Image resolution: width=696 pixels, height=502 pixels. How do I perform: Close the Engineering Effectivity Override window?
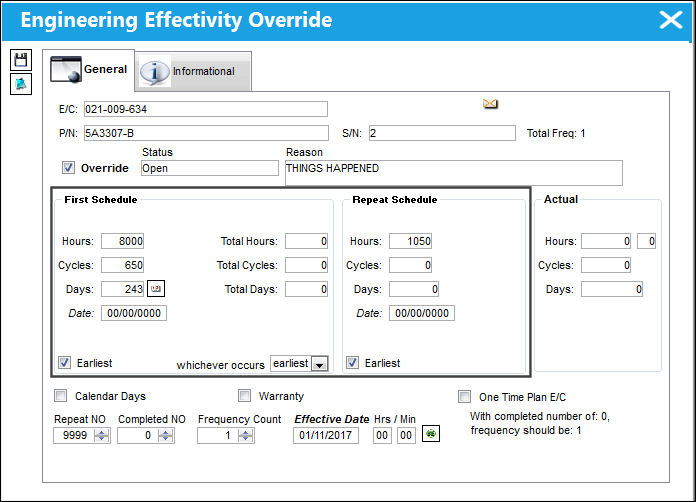tap(670, 20)
